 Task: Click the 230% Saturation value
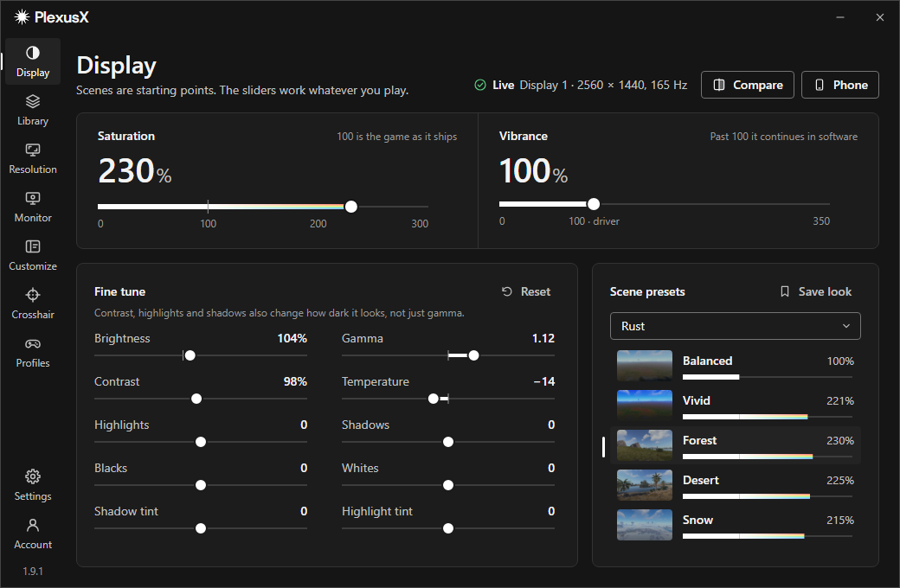[135, 171]
